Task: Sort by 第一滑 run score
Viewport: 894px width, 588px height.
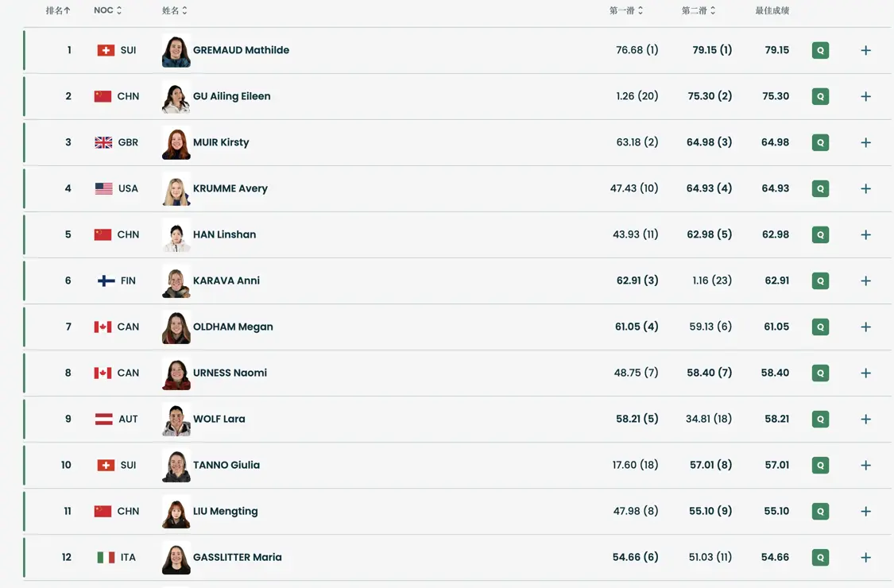Action: (626, 10)
